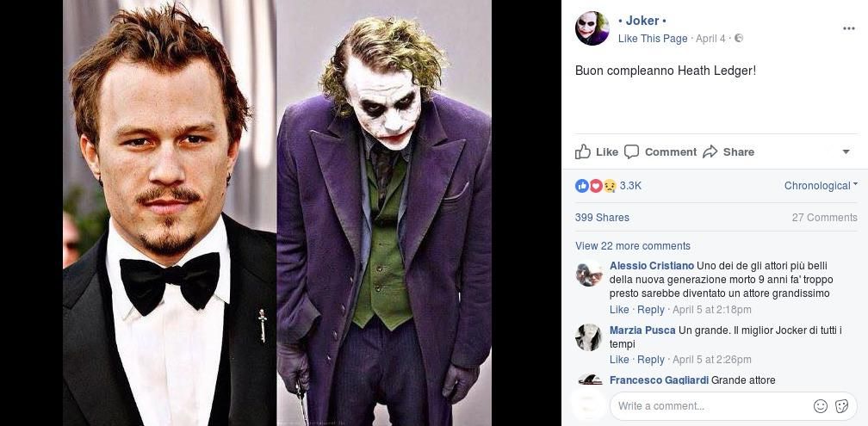Screen dimensions: 868x426
Task: Click the thumbs-up Like icon on the post
Action: coord(584,151)
